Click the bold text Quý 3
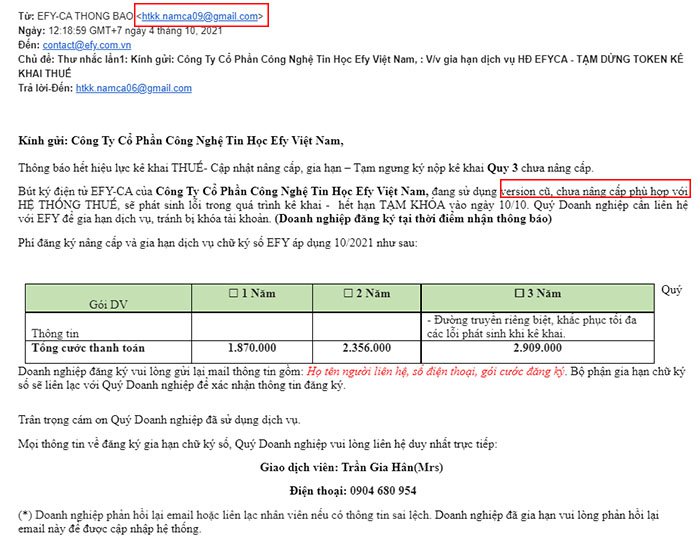 [502, 168]
